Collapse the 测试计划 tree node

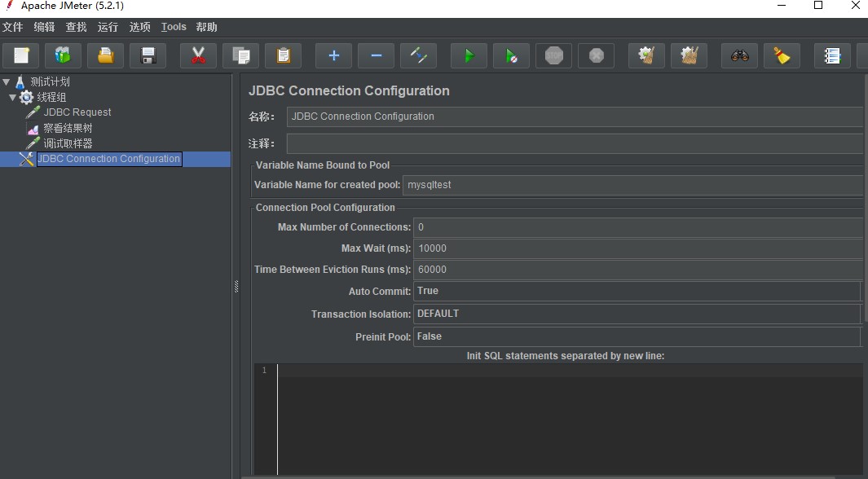(6, 81)
